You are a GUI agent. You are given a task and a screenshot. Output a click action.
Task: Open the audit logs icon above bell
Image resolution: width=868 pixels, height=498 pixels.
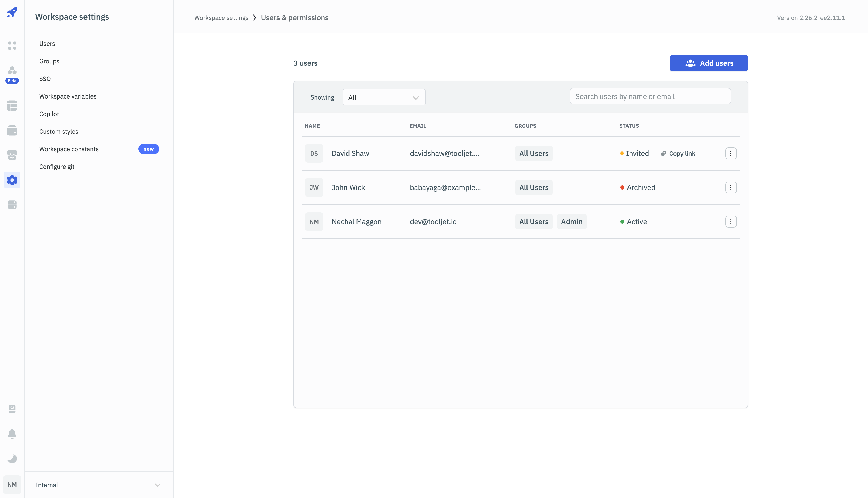[x=12, y=409]
